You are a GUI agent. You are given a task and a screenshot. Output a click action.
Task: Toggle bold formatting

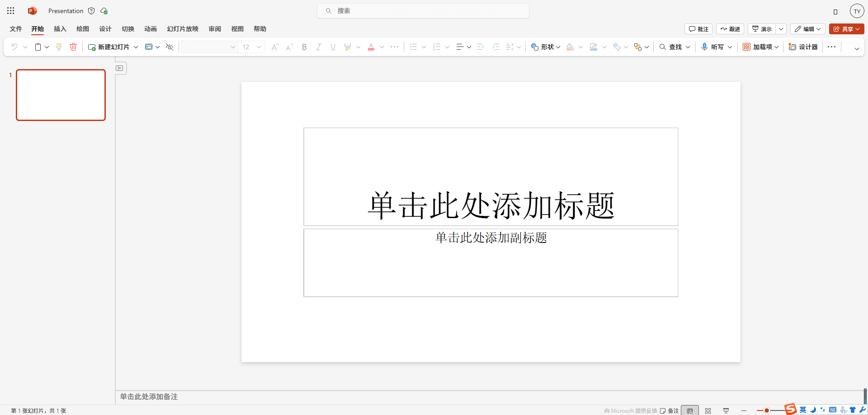tap(304, 47)
